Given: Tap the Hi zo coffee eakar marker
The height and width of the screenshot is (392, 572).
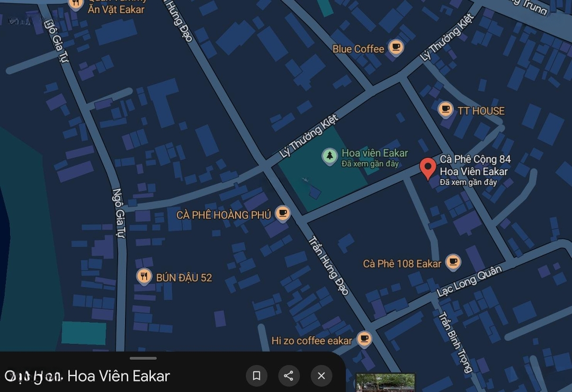Looking at the screenshot, I should [x=364, y=340].
